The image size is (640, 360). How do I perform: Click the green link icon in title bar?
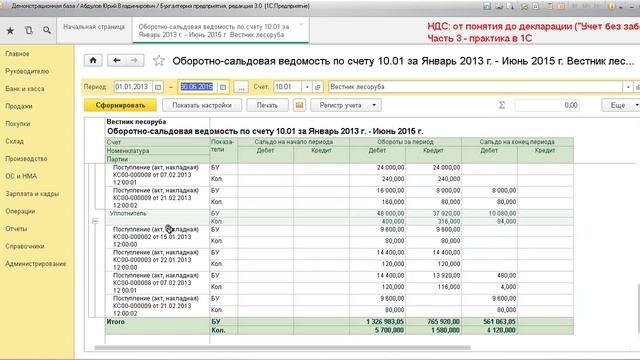[x=524, y=6]
